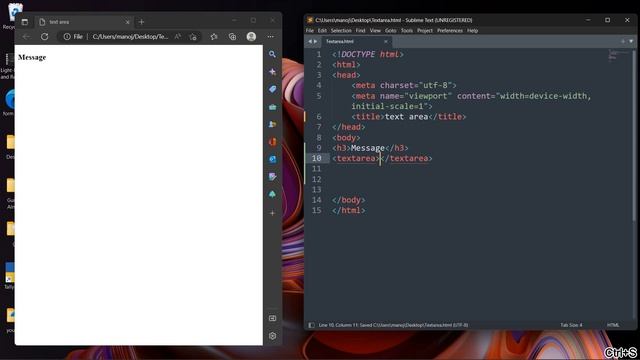Close the Textarea.html tab in Sublime

pos(385,42)
